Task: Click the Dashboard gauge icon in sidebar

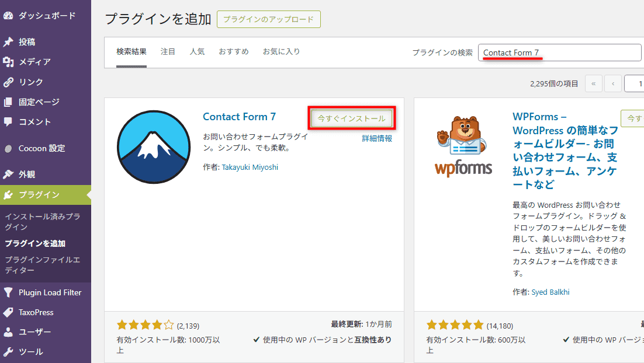Action: pos(8,16)
